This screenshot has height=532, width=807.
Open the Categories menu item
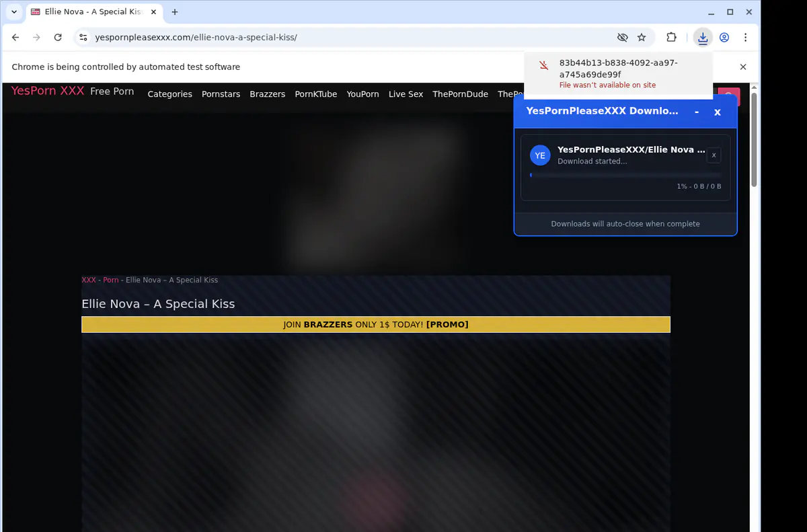(x=169, y=94)
